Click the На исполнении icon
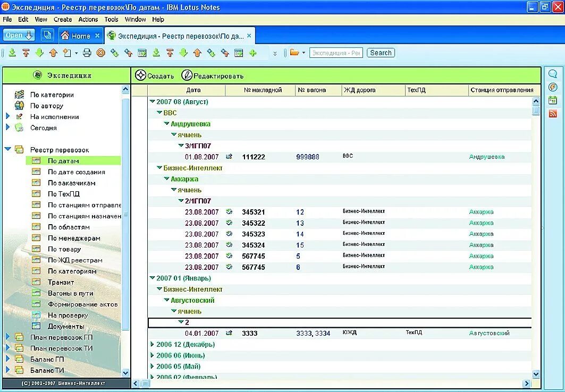This screenshot has width=565, height=392. [x=20, y=117]
